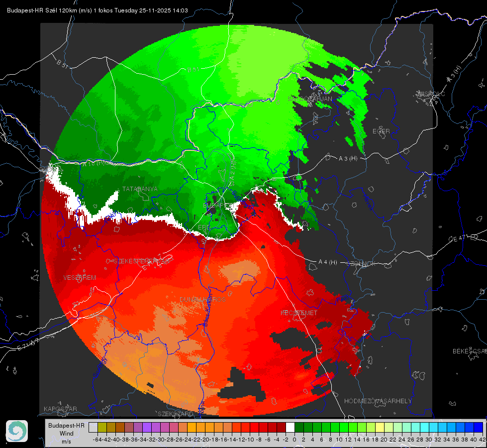Click the Heves county label
Viewport: 487px width, 448px height.
point(368,203)
